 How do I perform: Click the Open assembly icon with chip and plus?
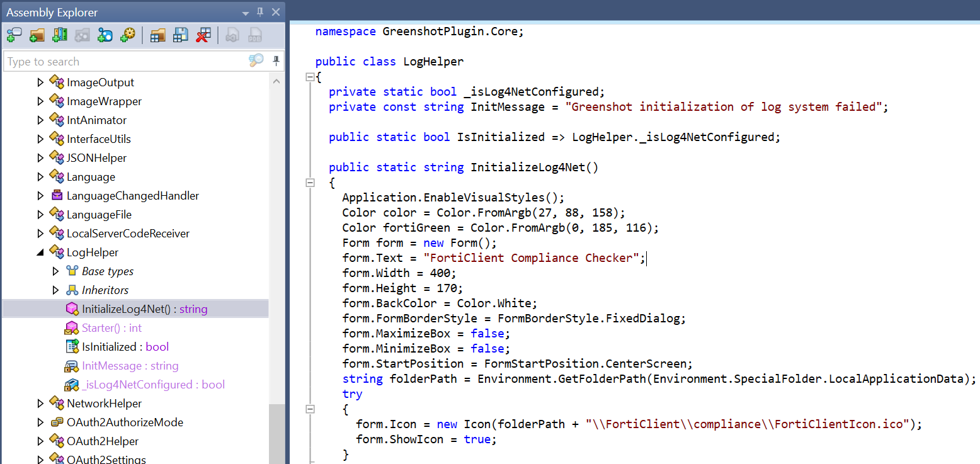14,35
